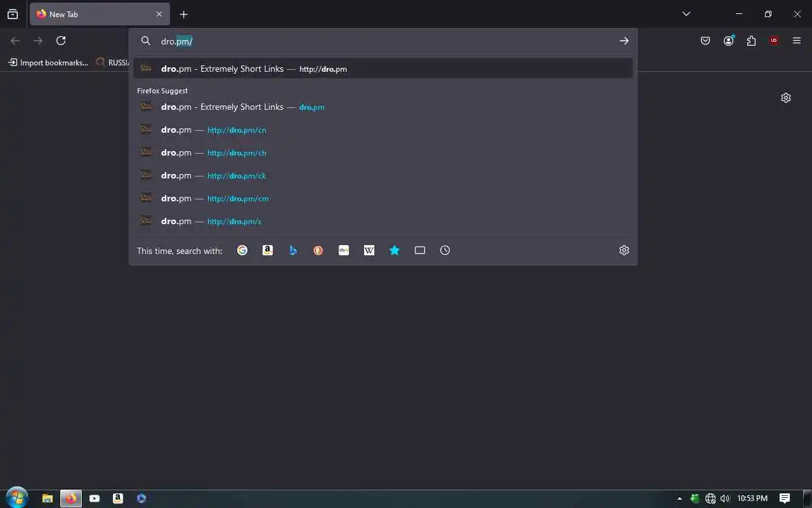Click the Go arrow in address bar
The image size is (812, 508).
(x=624, y=41)
